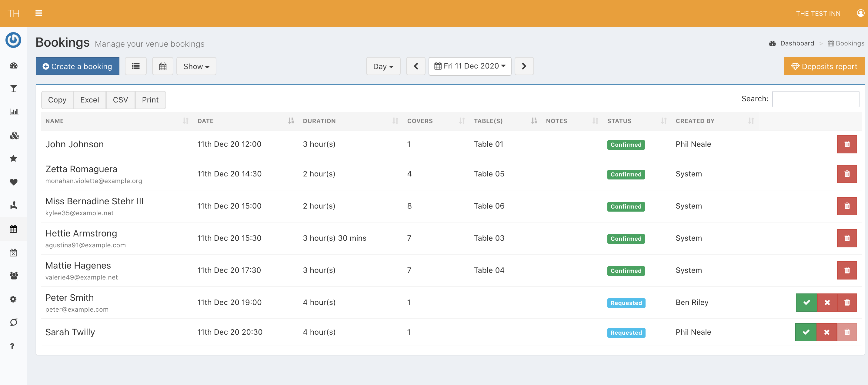Go to the previous day with the left arrow
The image size is (868, 385).
click(x=416, y=66)
